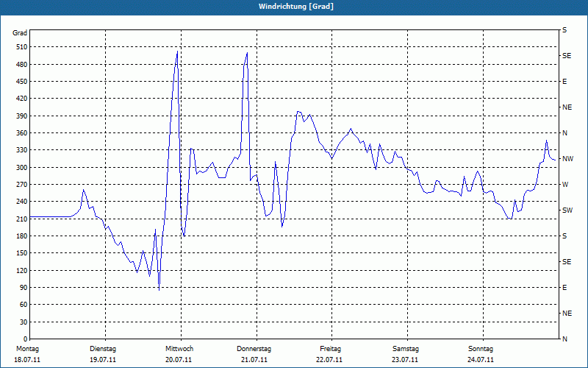The width and height of the screenshot is (588, 368).
Task: Click the 210 degree axis label
Action: point(22,219)
